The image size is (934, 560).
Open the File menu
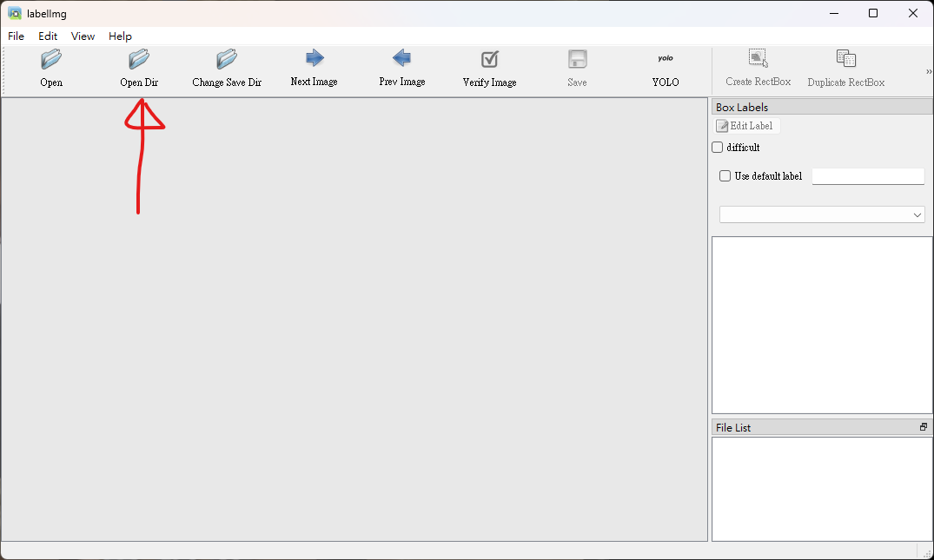pyautogui.click(x=17, y=36)
